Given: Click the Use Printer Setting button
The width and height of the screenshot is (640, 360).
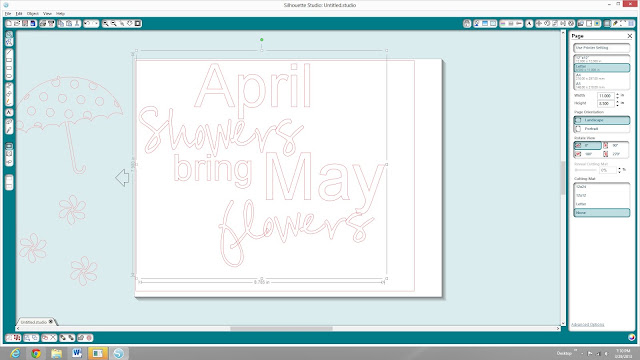Looking at the screenshot, I should (x=602, y=48).
